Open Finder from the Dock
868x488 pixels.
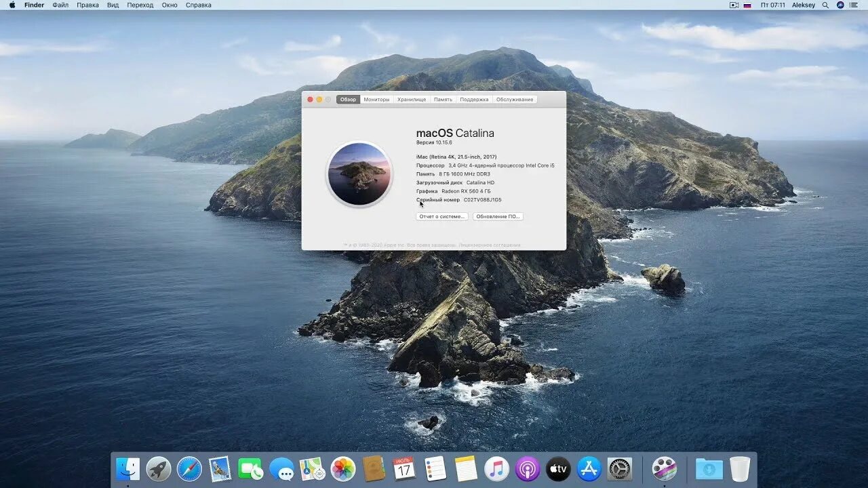pyautogui.click(x=127, y=468)
